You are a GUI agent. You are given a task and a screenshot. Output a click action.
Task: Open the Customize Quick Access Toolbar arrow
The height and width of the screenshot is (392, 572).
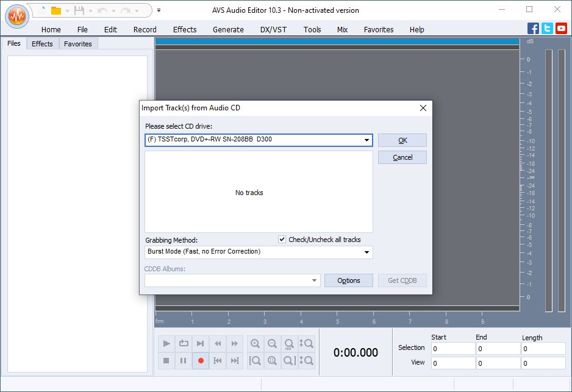coord(159,10)
